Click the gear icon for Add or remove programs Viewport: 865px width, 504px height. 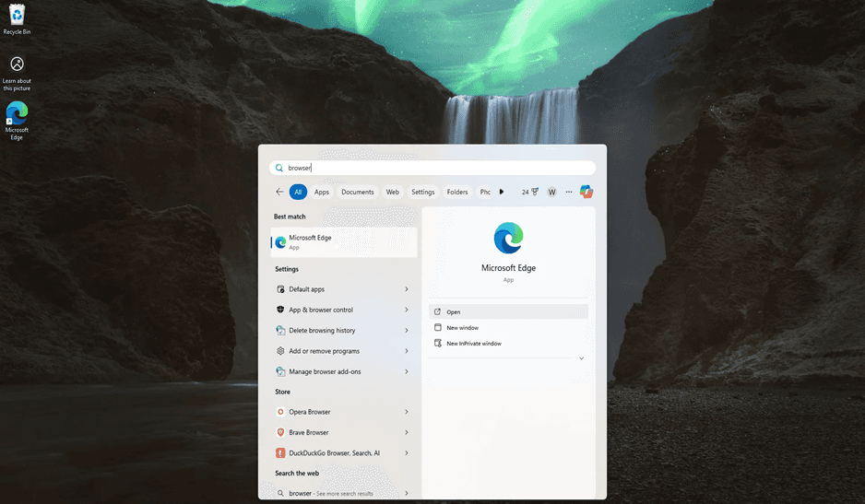click(280, 351)
